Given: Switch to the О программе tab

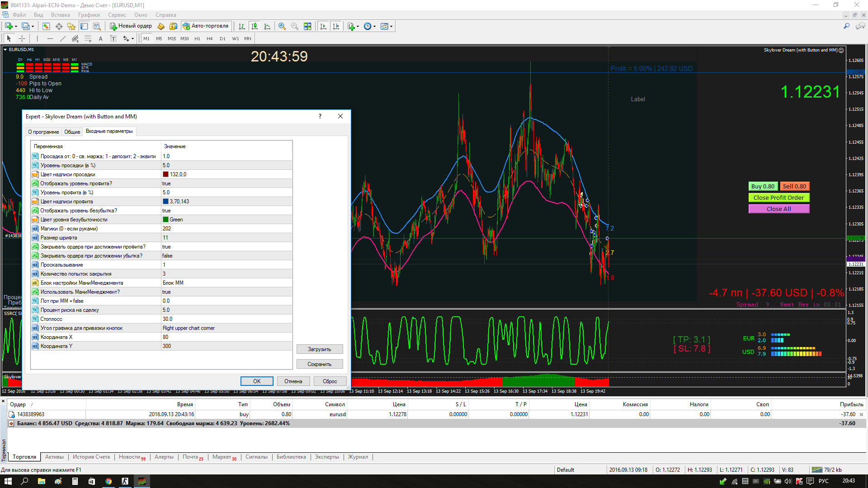Looking at the screenshot, I should (43, 131).
